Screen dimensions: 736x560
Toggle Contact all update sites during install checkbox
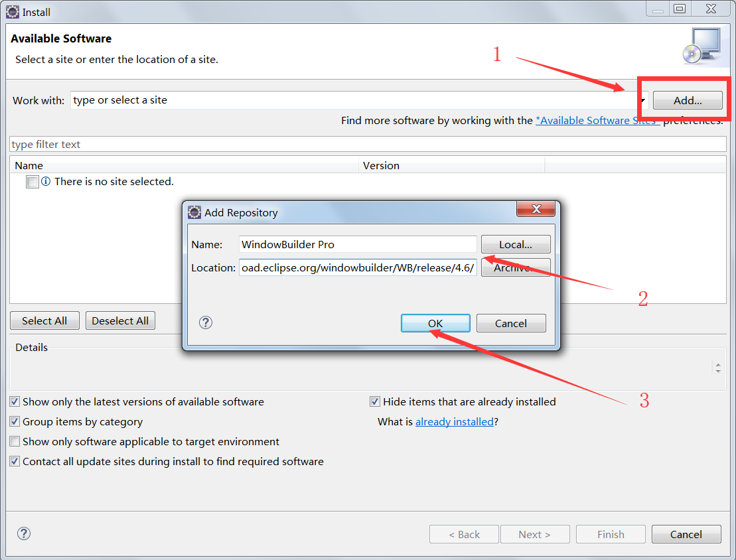(15, 461)
